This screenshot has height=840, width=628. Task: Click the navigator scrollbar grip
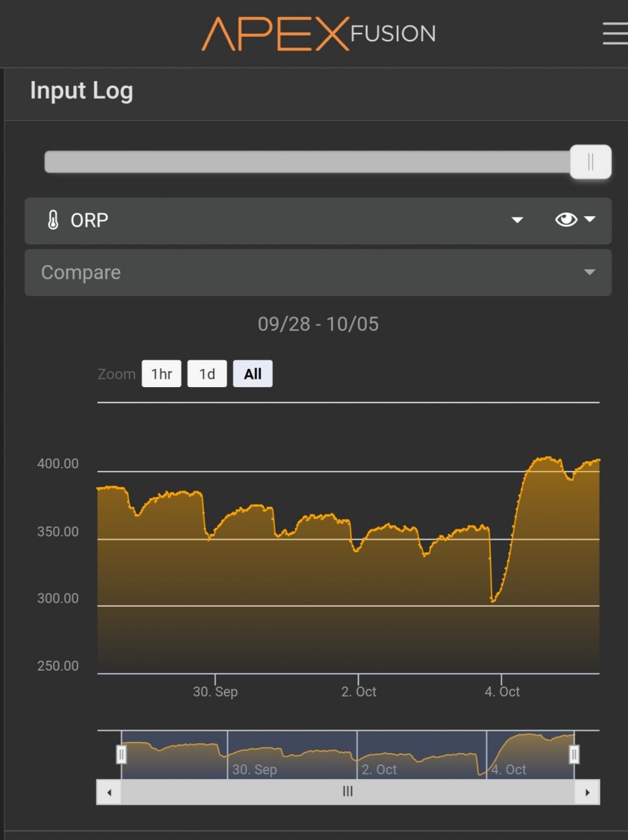(348, 792)
